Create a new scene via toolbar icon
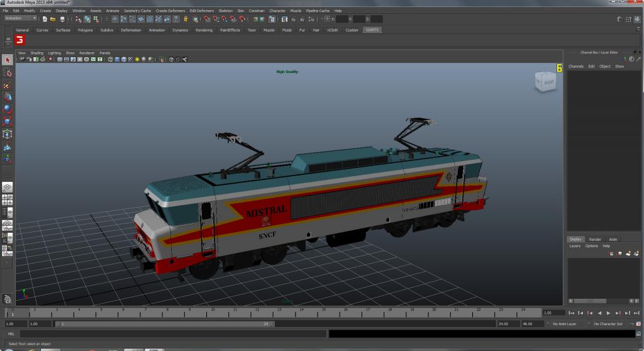This screenshot has width=644, height=351. pos(45,19)
